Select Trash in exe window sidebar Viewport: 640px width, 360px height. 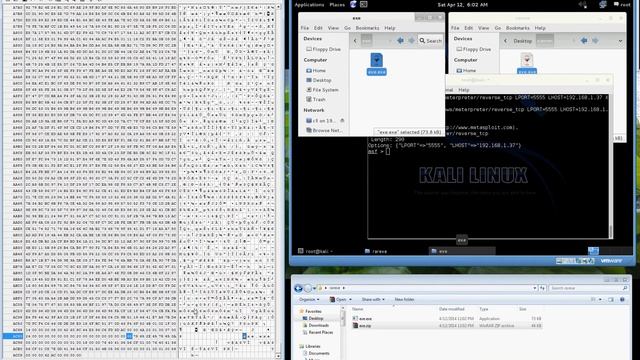coord(316,100)
